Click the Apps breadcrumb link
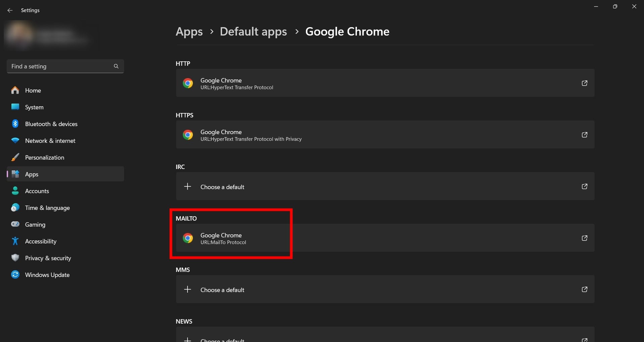This screenshot has width=644, height=342. pos(189,32)
